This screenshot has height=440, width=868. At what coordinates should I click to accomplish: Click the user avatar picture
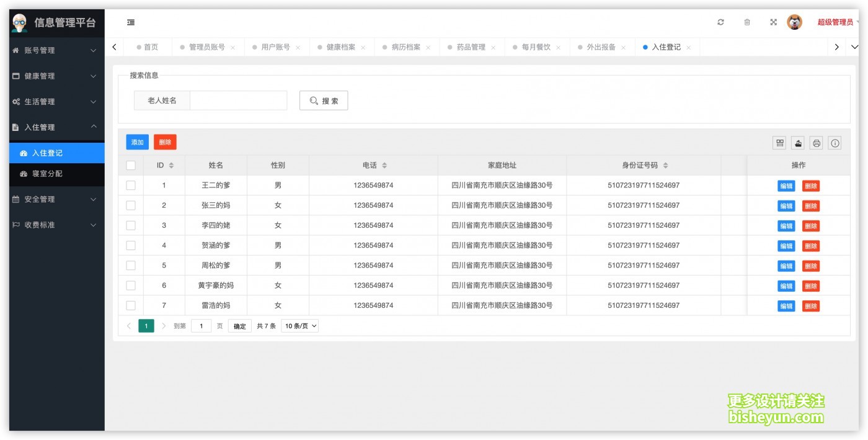tap(794, 22)
